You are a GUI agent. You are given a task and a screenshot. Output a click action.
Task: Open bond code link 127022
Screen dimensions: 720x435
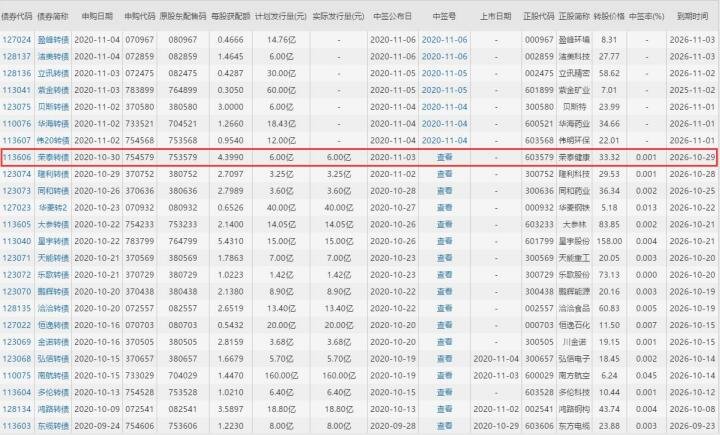(17, 325)
